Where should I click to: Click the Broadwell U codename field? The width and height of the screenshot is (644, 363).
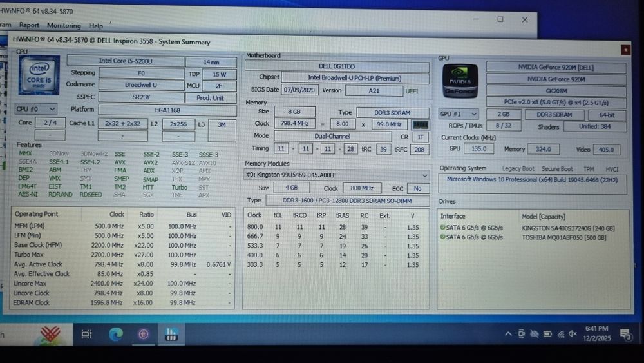click(141, 84)
